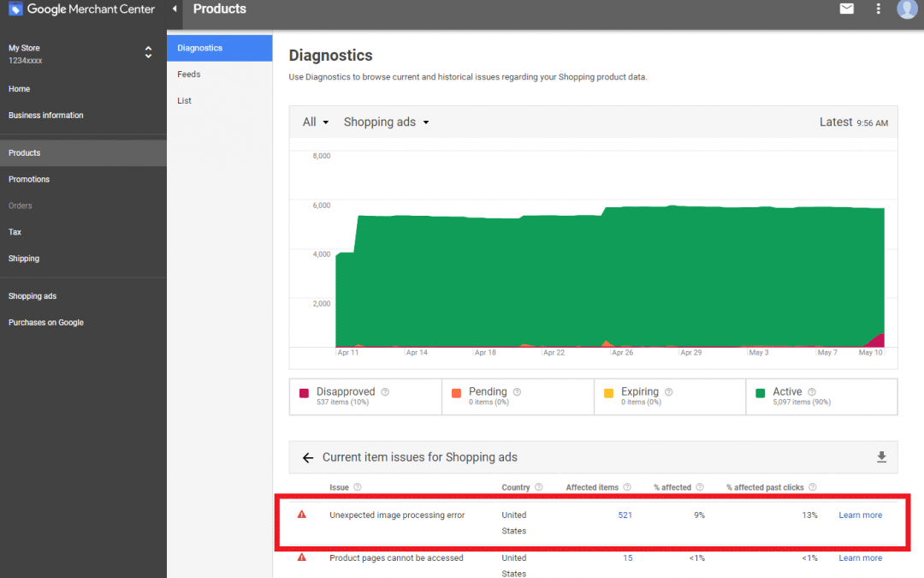Click the help icon next to Pending

click(517, 391)
